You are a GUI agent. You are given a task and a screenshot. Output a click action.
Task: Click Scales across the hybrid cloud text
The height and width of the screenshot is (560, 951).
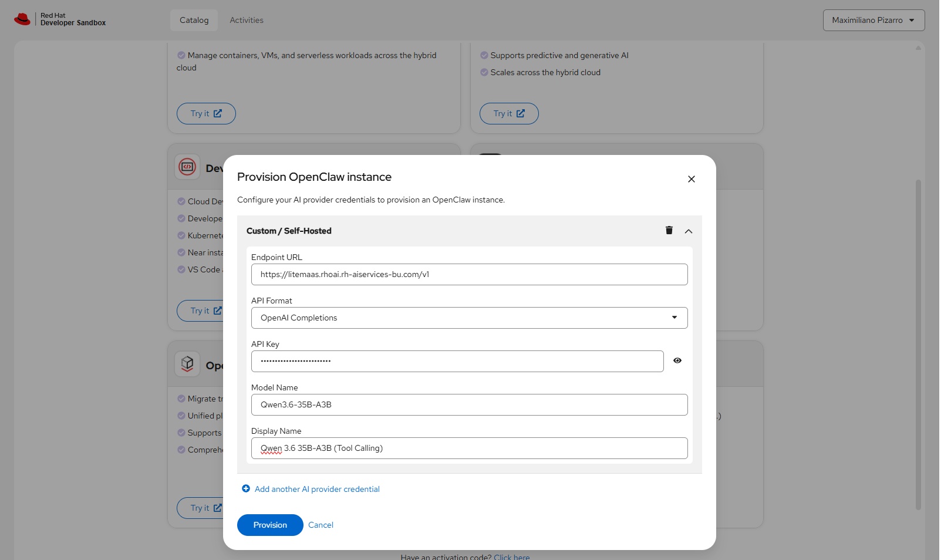(545, 72)
